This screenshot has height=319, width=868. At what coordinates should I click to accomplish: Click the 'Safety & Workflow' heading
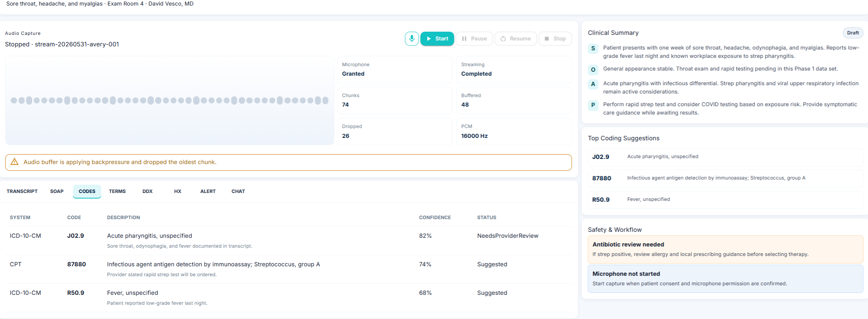pyautogui.click(x=615, y=230)
